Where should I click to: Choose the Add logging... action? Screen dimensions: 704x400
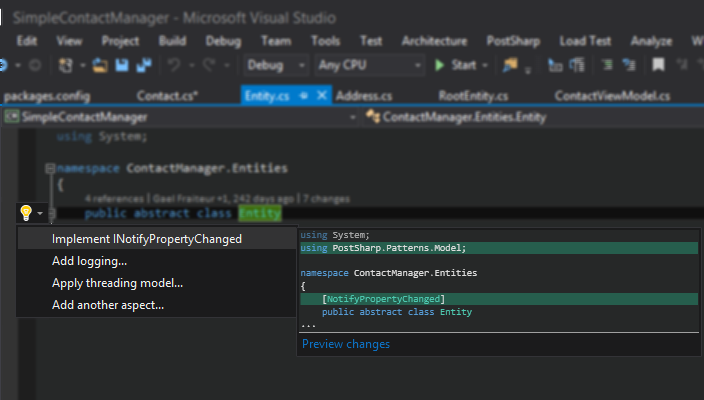[x=157, y=261]
